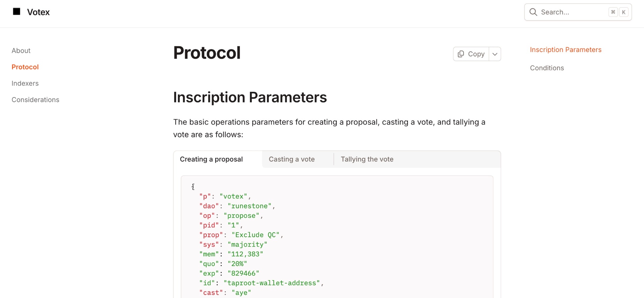Click the copy page icon
Viewport: 644px width, 298px height.
click(461, 54)
